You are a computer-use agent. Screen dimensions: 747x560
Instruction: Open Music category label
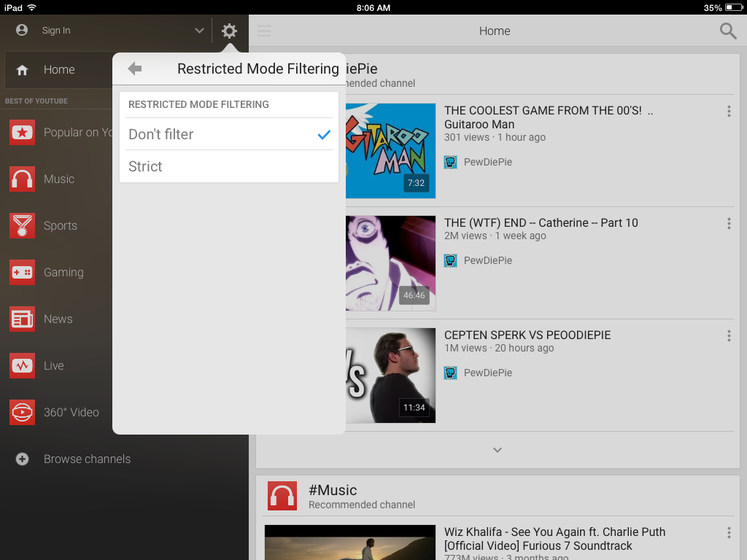(59, 179)
